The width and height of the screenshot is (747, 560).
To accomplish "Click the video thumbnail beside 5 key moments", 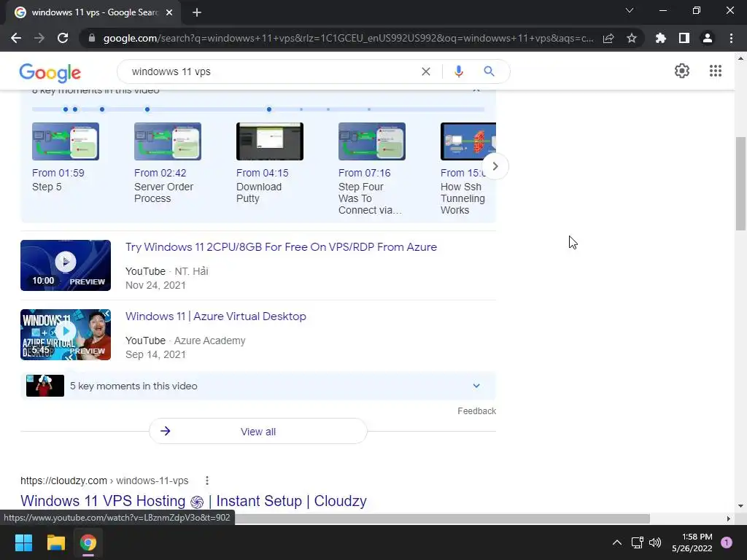I will [x=45, y=386].
